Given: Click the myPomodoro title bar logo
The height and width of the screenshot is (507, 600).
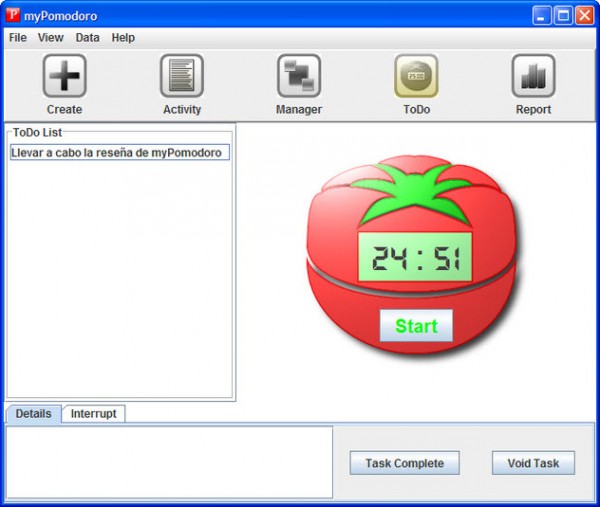Looking at the screenshot, I should (x=13, y=15).
